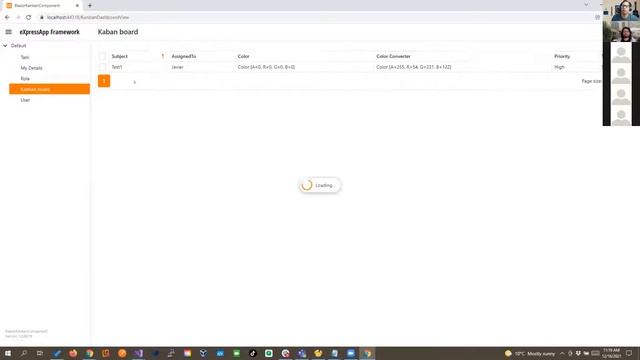
Task: Open the weather widget on the taskbar
Action: [530, 353]
